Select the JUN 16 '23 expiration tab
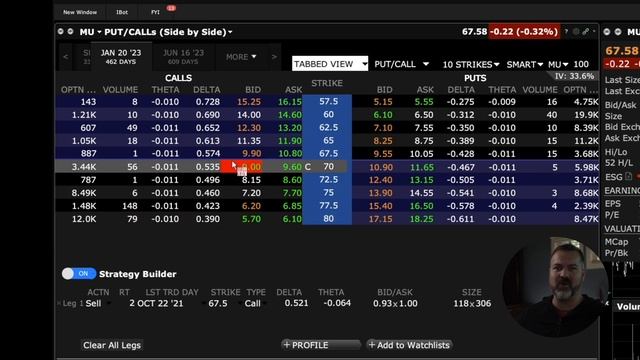 click(x=183, y=56)
